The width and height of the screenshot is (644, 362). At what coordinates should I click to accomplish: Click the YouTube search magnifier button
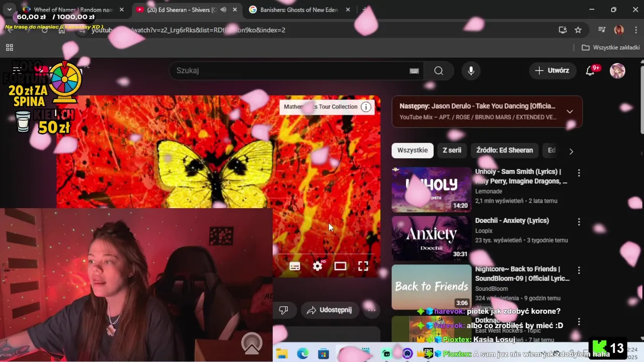(x=439, y=70)
